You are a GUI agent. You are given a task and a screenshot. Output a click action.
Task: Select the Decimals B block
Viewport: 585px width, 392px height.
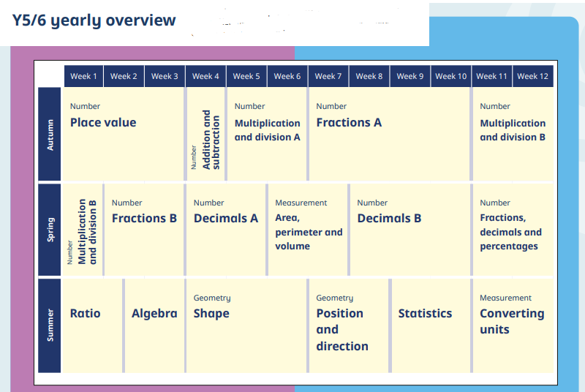coord(410,230)
